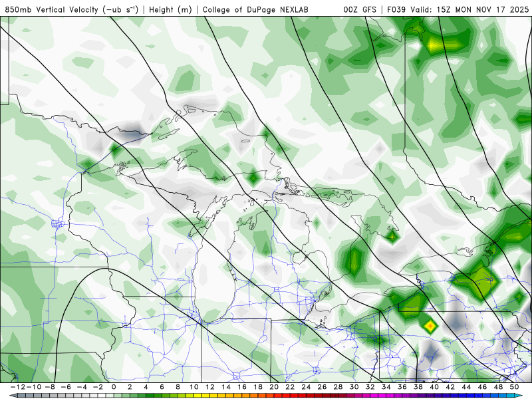This screenshot has width=532, height=399.
Task: Click the '12' value on the color scale
Action: click(x=210, y=387)
